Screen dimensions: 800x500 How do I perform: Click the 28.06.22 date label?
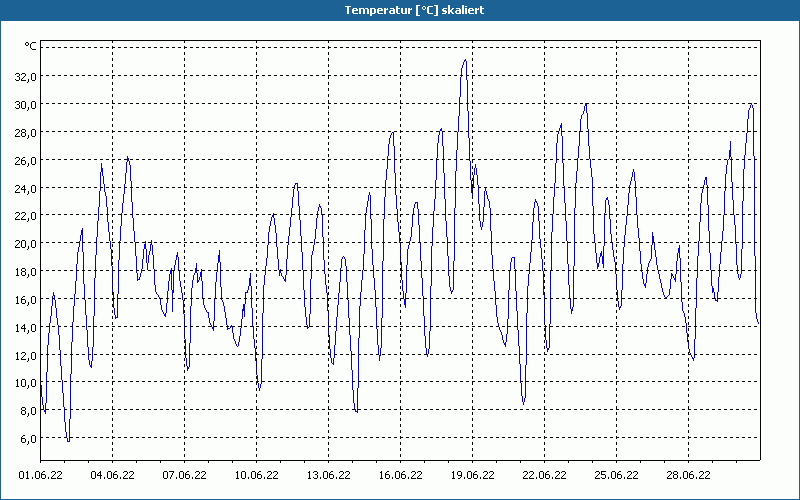click(x=688, y=475)
